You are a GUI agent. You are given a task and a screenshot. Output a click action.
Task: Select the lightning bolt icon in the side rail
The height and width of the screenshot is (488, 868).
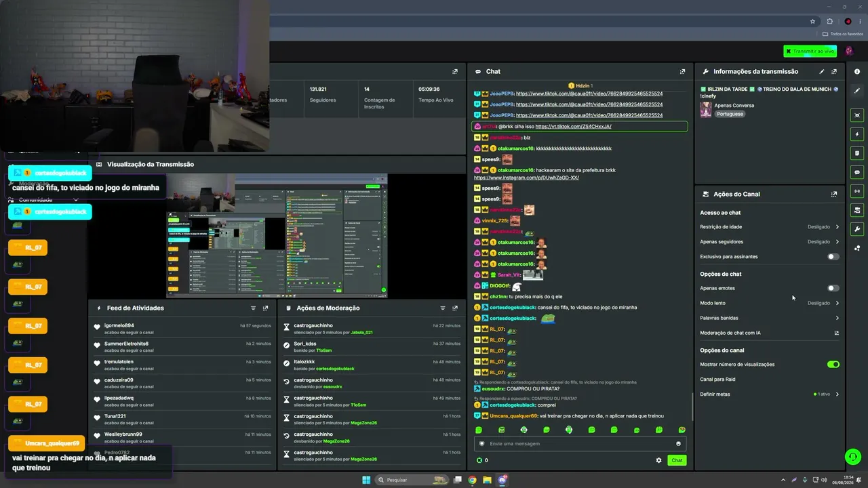(857, 134)
